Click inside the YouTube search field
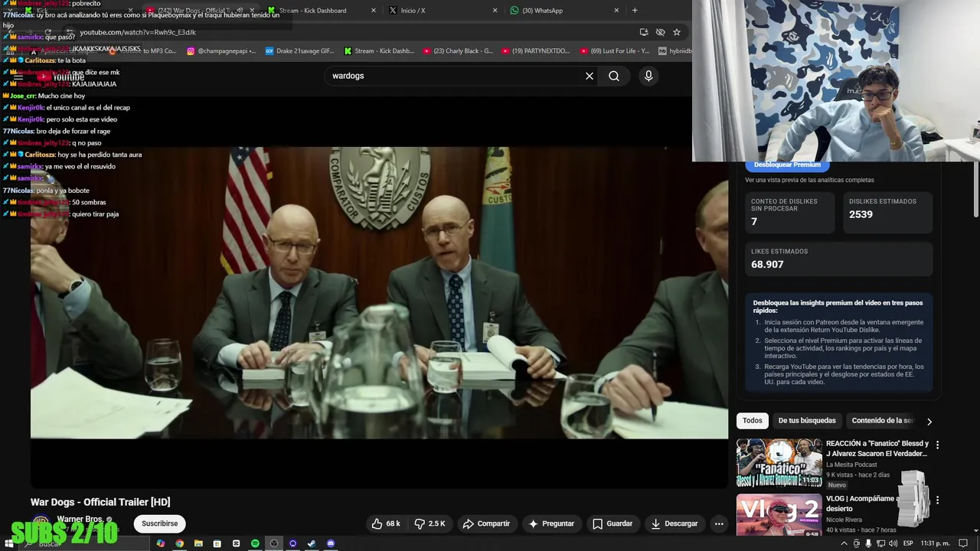This screenshot has height=551, width=980. (456, 76)
